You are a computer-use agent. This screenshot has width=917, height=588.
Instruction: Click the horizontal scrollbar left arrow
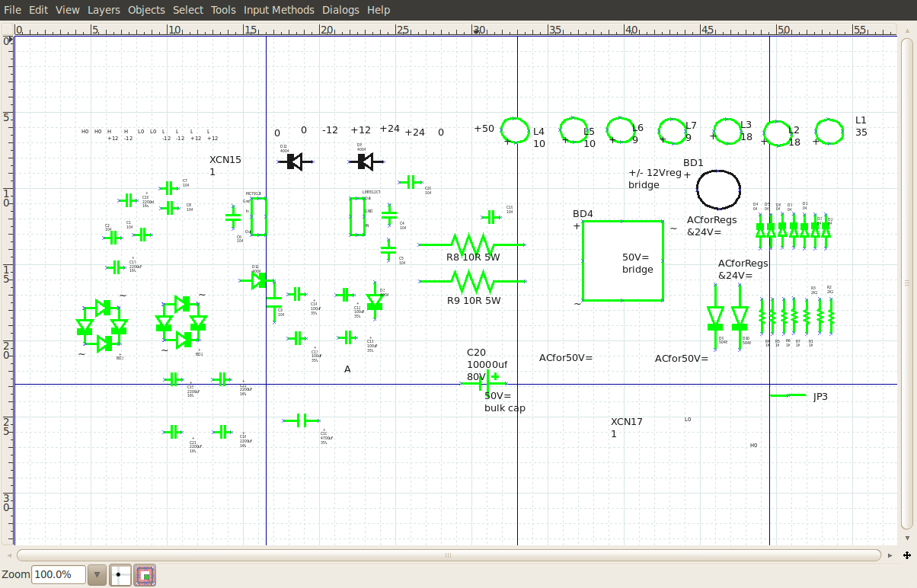[8, 555]
